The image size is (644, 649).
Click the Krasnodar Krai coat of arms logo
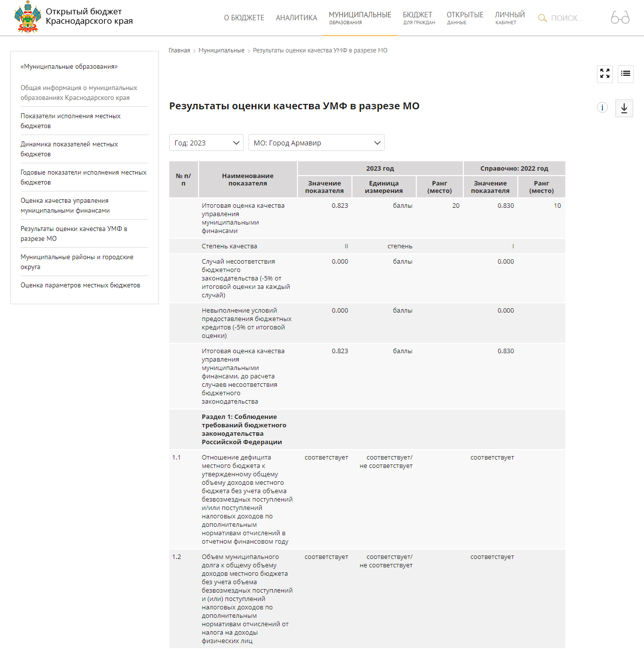[x=28, y=17]
